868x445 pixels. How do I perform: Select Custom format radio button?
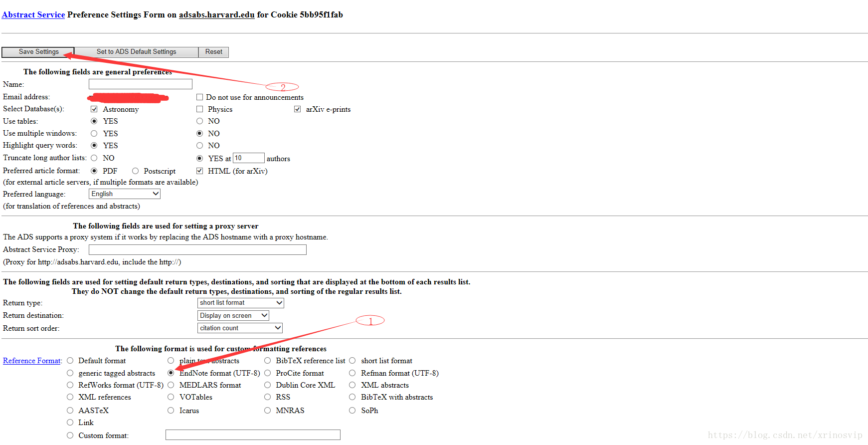(x=70, y=436)
